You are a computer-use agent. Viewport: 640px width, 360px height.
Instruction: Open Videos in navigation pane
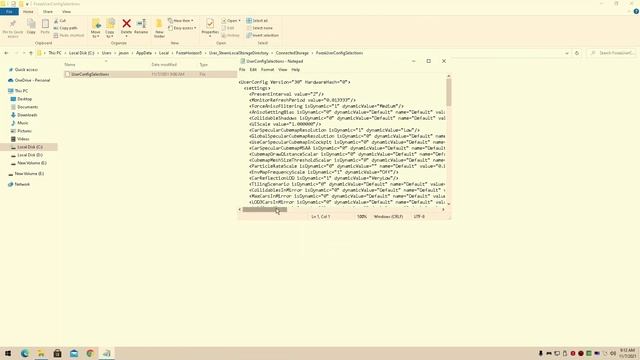point(23,139)
